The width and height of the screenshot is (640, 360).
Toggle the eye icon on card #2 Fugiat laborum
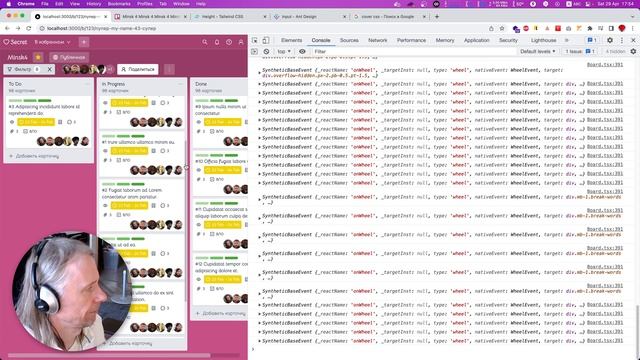click(x=105, y=205)
